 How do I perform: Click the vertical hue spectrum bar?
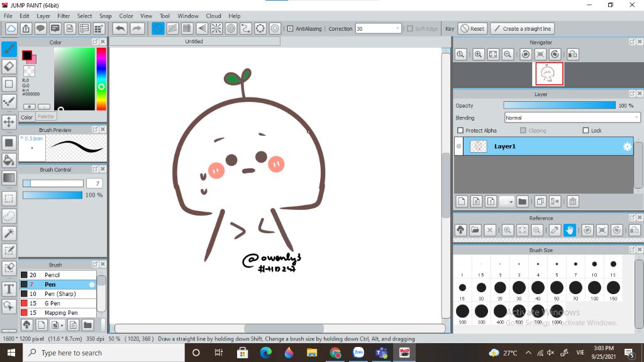tap(101, 79)
